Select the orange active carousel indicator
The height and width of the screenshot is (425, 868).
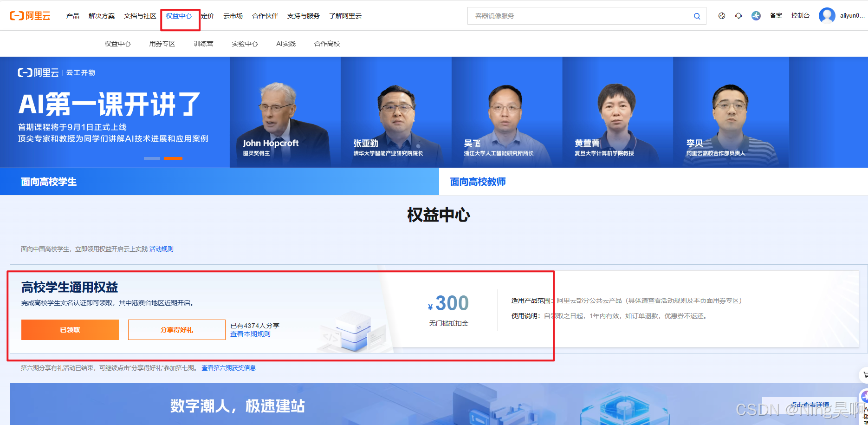coord(173,158)
